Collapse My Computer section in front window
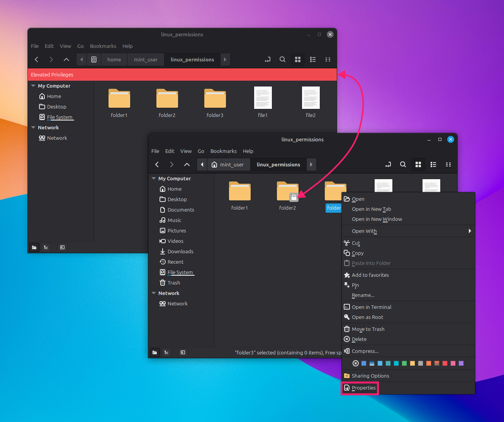 pyautogui.click(x=154, y=178)
